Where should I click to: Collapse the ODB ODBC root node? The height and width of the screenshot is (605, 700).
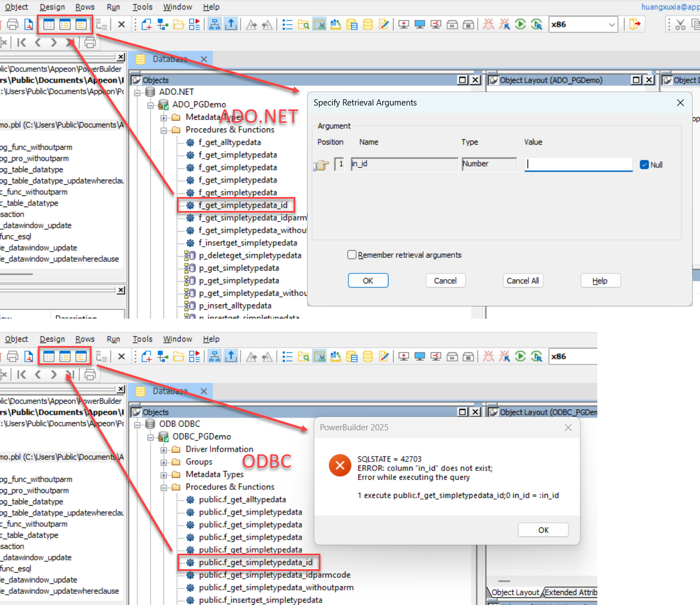(137, 424)
